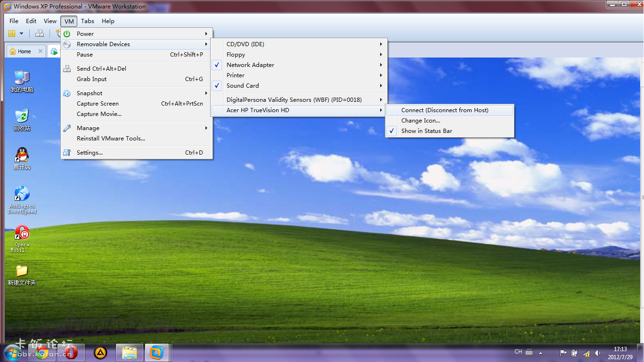Click the keyboard icon beside Send Ctrl+Alt+Del
Image resolution: width=644 pixels, height=362 pixels.
click(x=67, y=69)
